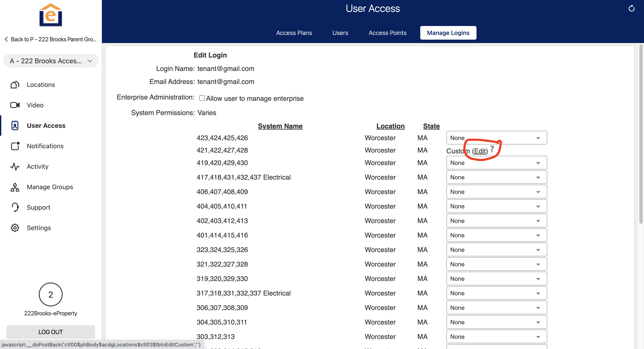644x349 pixels.
Task: Click the Edit link next to Custom
Action: 480,151
